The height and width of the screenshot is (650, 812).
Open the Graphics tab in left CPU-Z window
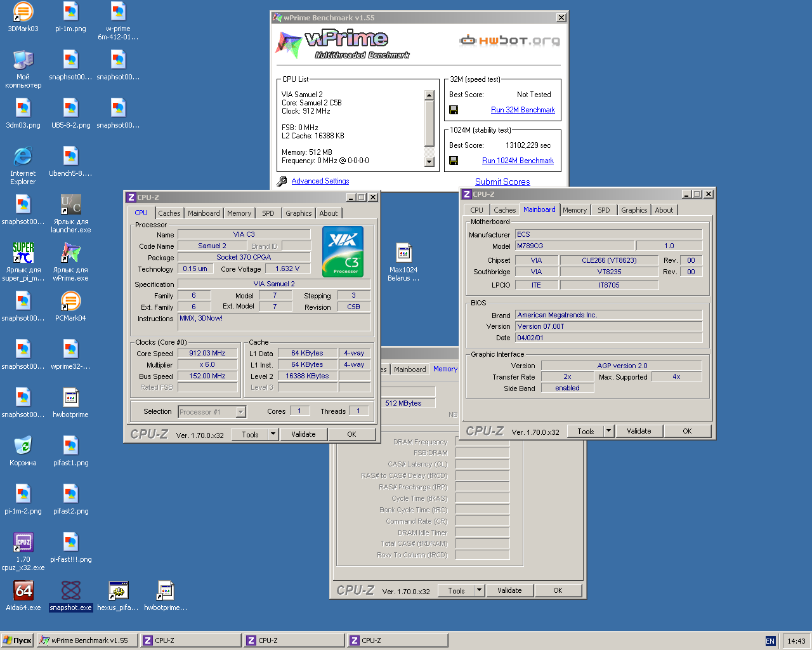pos(298,213)
